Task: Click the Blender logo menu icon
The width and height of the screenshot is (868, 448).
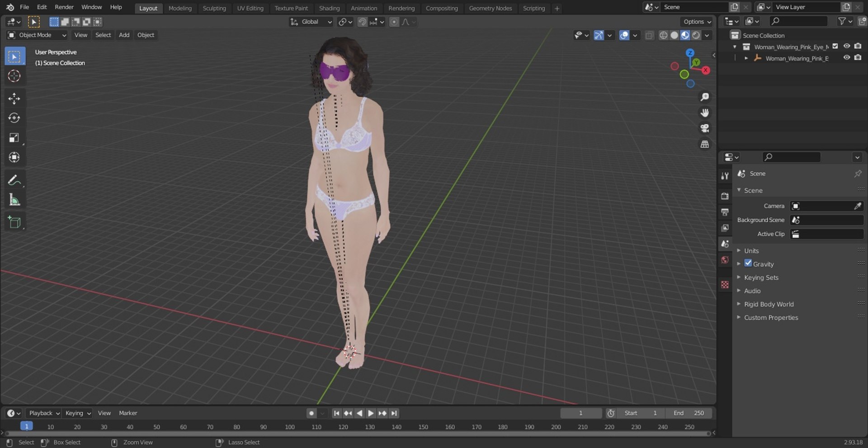Action: (x=10, y=7)
